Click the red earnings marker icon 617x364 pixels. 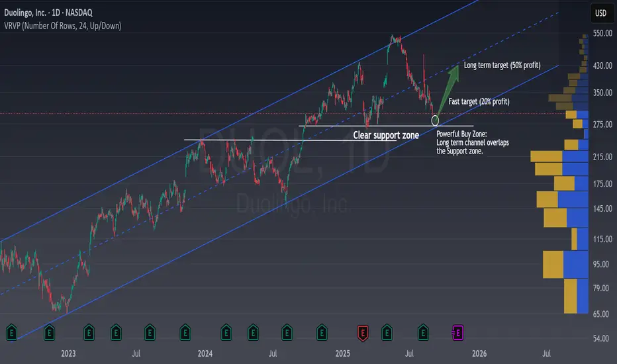click(363, 333)
